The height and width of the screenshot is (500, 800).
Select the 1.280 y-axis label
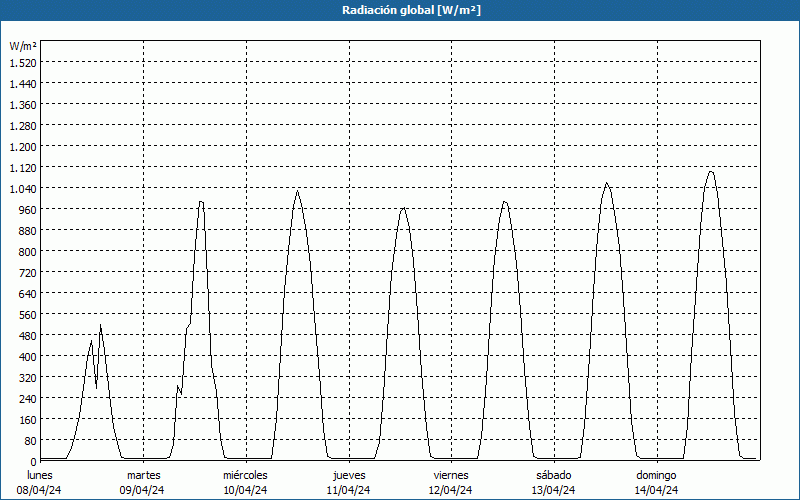pyautogui.click(x=23, y=126)
